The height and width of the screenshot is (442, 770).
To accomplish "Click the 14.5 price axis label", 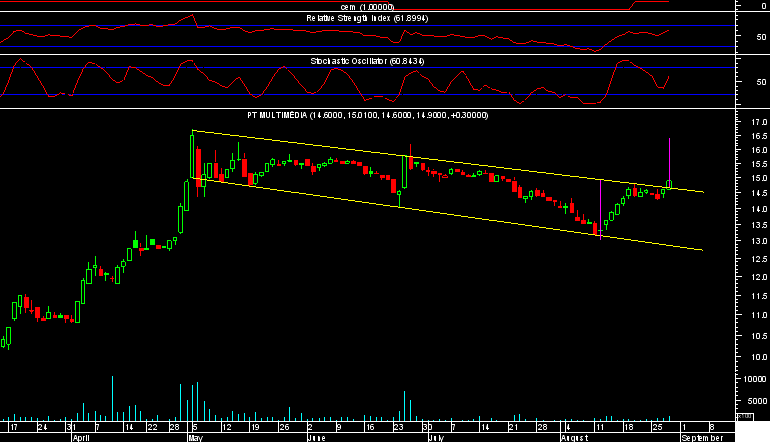I will pyautogui.click(x=759, y=193).
